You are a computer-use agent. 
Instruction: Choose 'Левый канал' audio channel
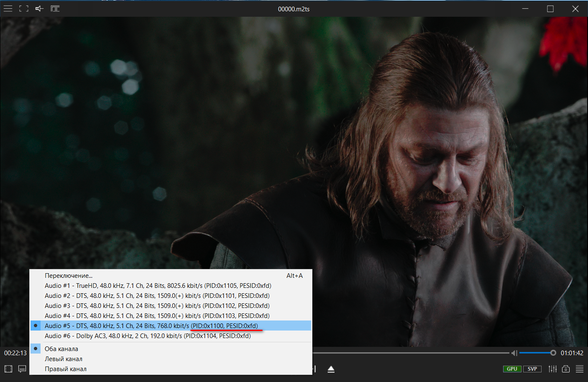[64, 359]
